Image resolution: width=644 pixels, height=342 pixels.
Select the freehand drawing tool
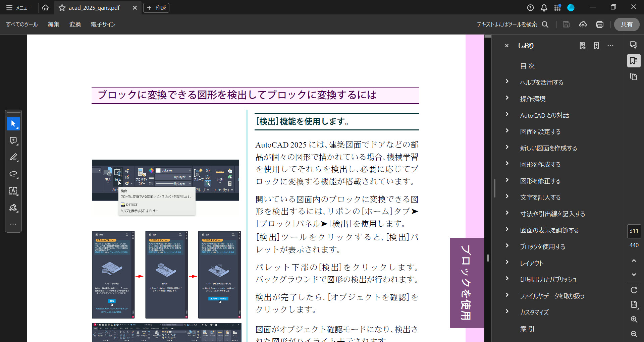[13, 174]
